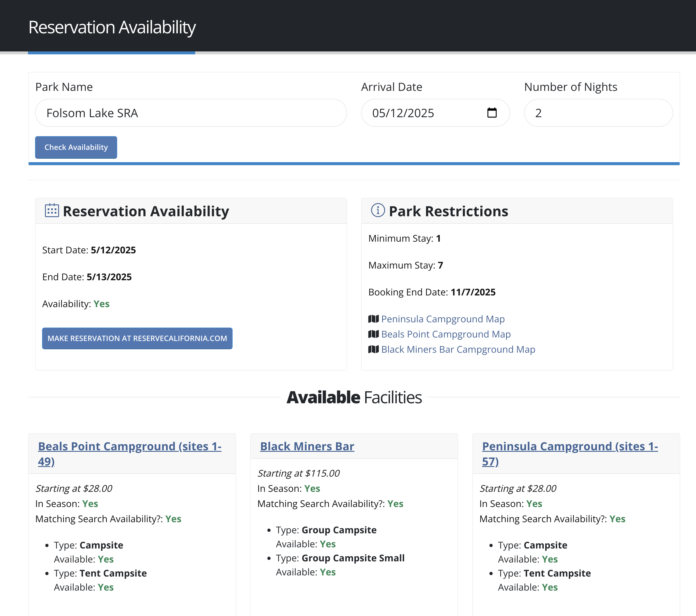Click the map icon before Beals Point Campground Map
Screen dimensions: 696x616
click(x=374, y=334)
